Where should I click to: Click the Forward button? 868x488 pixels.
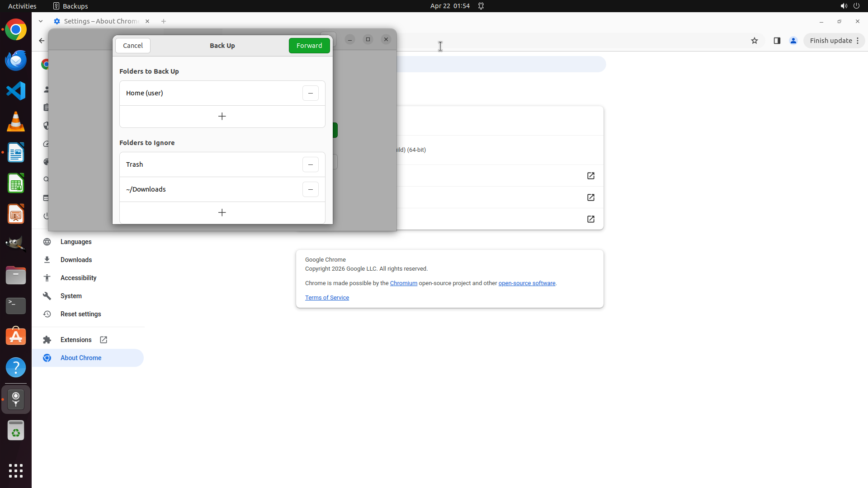(x=309, y=46)
